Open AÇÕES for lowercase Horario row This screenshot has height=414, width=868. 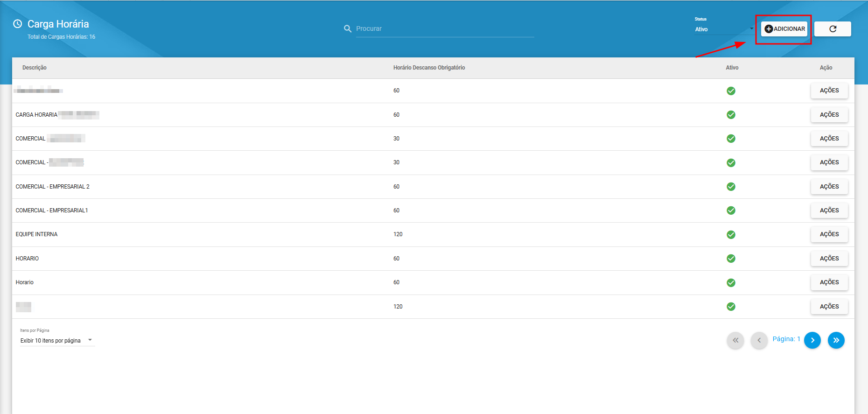click(x=829, y=282)
